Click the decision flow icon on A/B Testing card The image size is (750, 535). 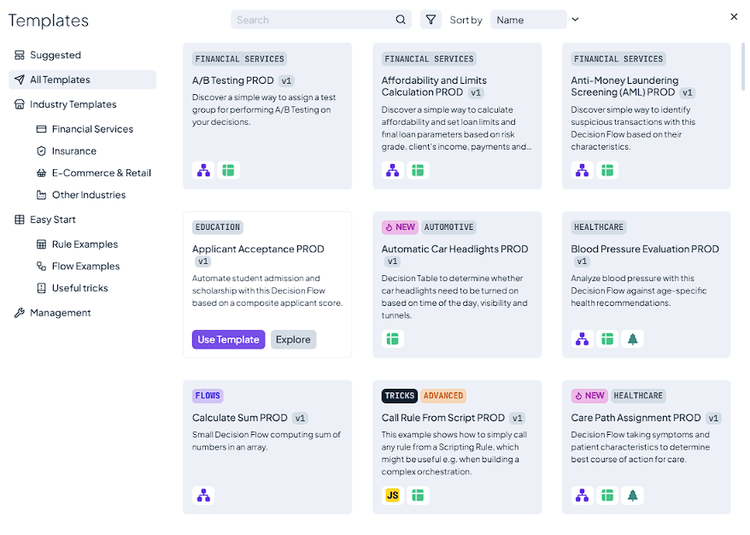tap(203, 171)
